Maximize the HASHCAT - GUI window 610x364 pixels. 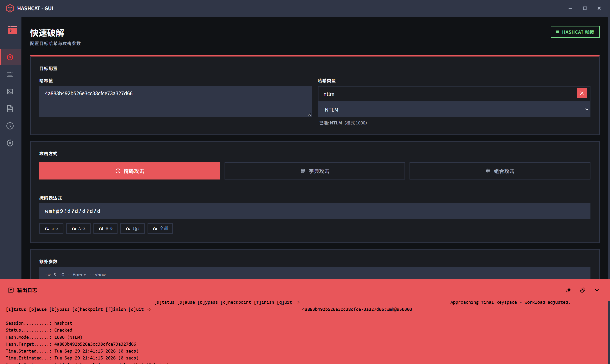pyautogui.click(x=585, y=8)
